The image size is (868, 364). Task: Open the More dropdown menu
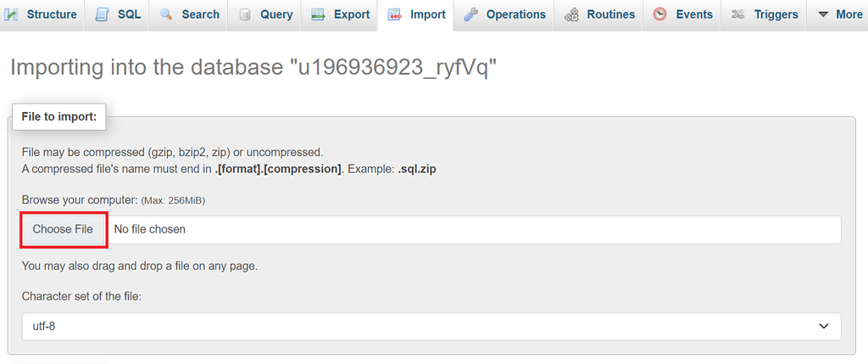tap(839, 14)
